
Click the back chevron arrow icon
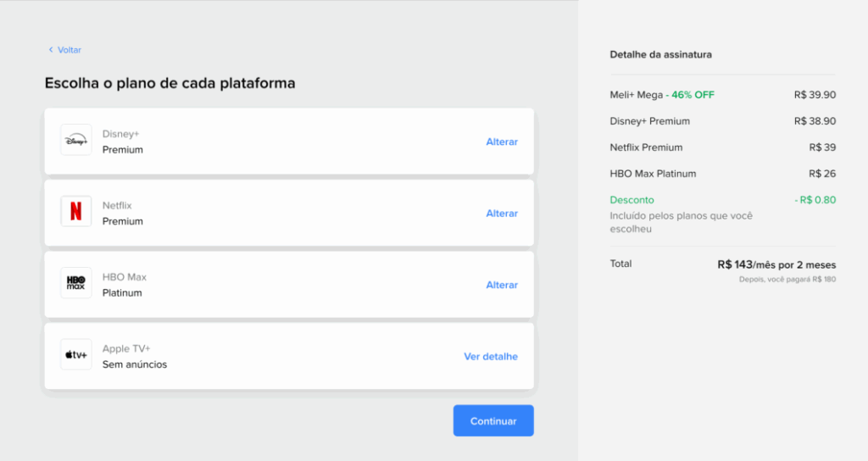tap(50, 50)
